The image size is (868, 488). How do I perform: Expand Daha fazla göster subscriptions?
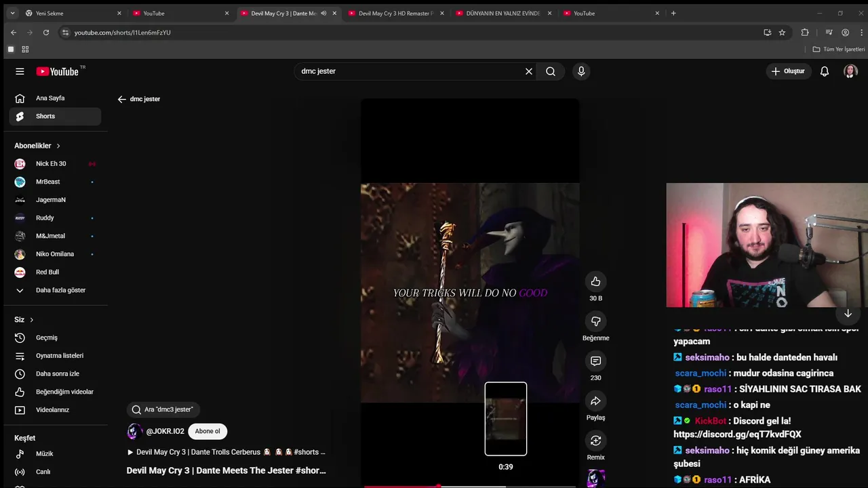(55, 290)
